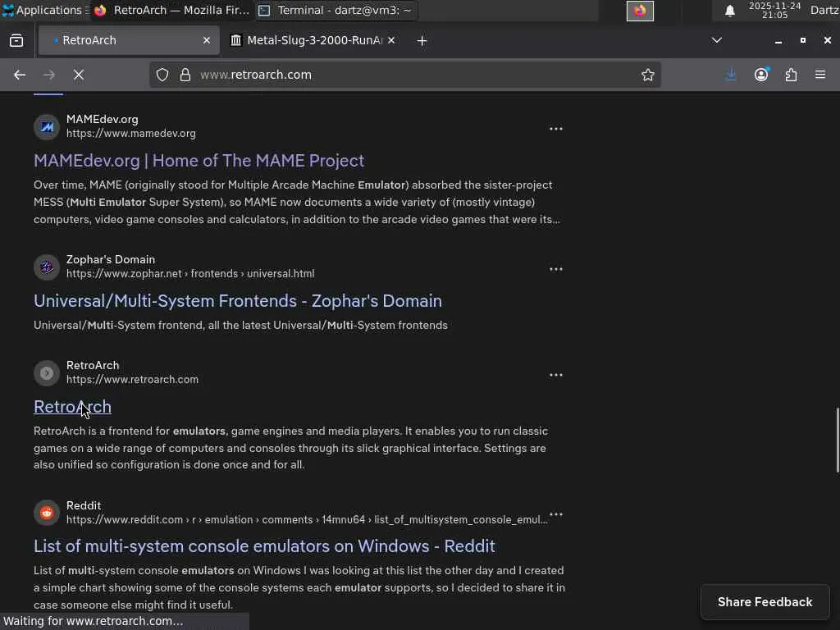The width and height of the screenshot is (840, 630).
Task: Click the stop loading button
Action: pyautogui.click(x=79, y=75)
